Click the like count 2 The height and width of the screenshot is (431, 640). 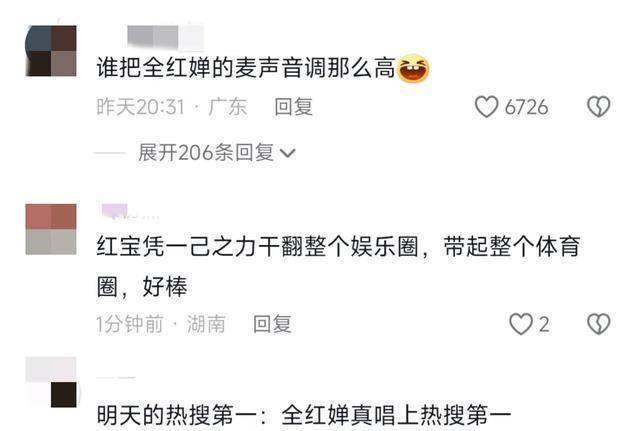544,325
